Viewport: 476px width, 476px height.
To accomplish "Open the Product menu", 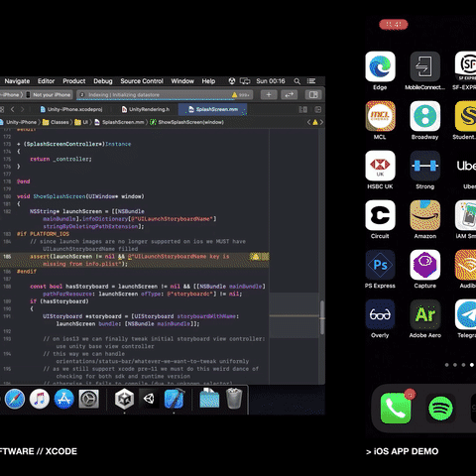I will click(74, 81).
